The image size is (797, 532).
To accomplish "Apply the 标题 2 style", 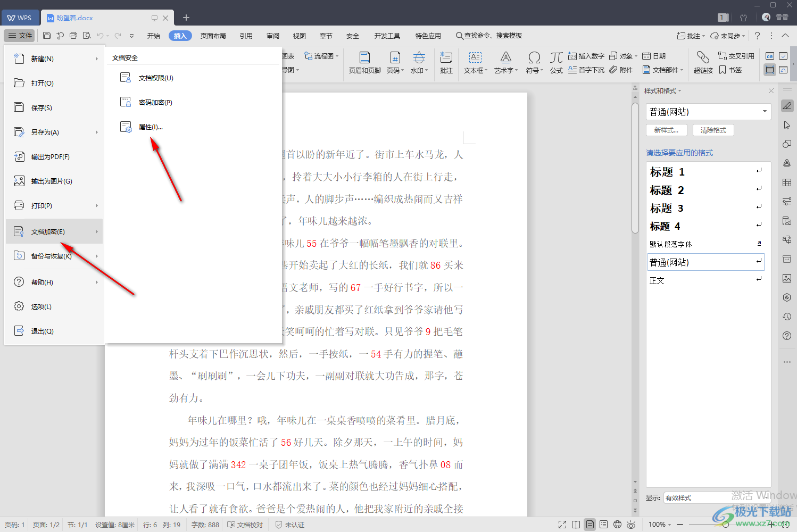I will [x=707, y=190].
